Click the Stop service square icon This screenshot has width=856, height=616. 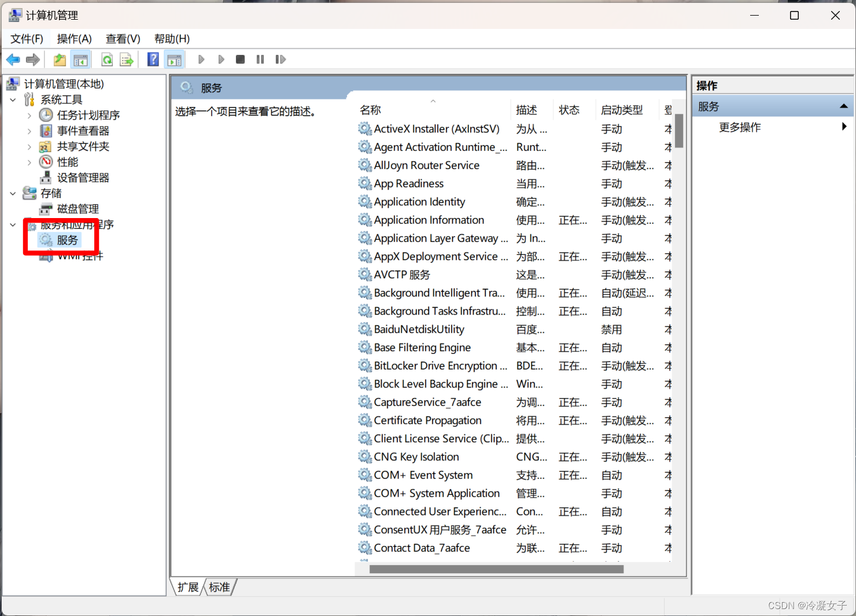(241, 60)
